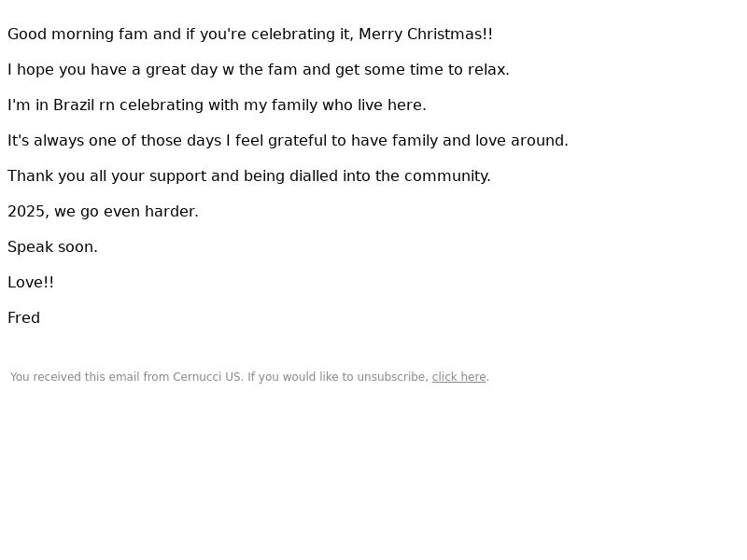The width and height of the screenshot is (747, 560).
Task: Click the 'Speak soon.' line
Action: coord(52,246)
